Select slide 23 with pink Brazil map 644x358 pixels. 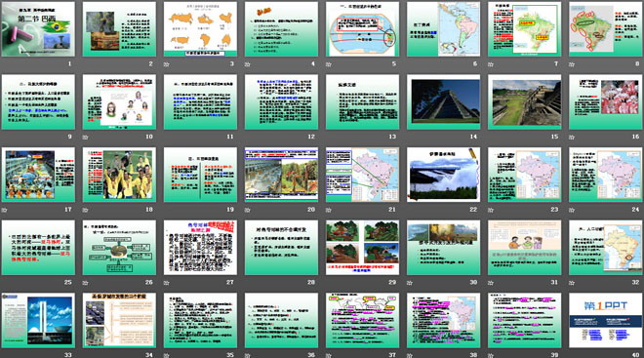[525, 175]
